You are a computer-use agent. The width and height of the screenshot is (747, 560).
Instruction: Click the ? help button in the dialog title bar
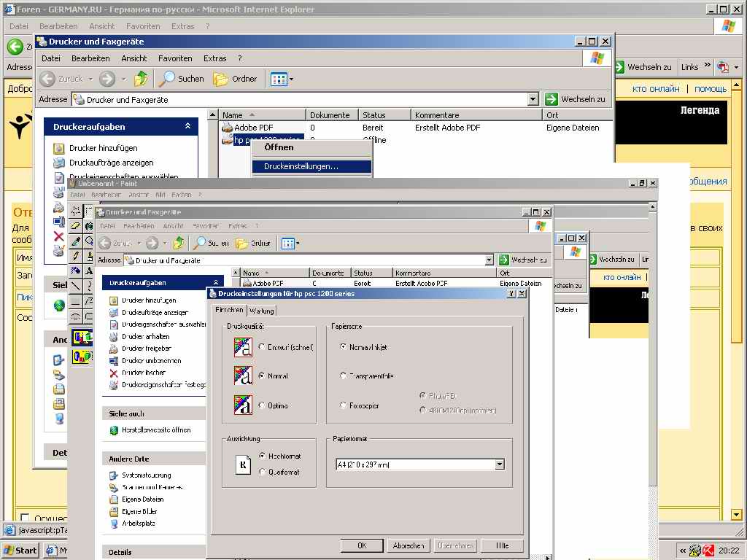click(511, 294)
